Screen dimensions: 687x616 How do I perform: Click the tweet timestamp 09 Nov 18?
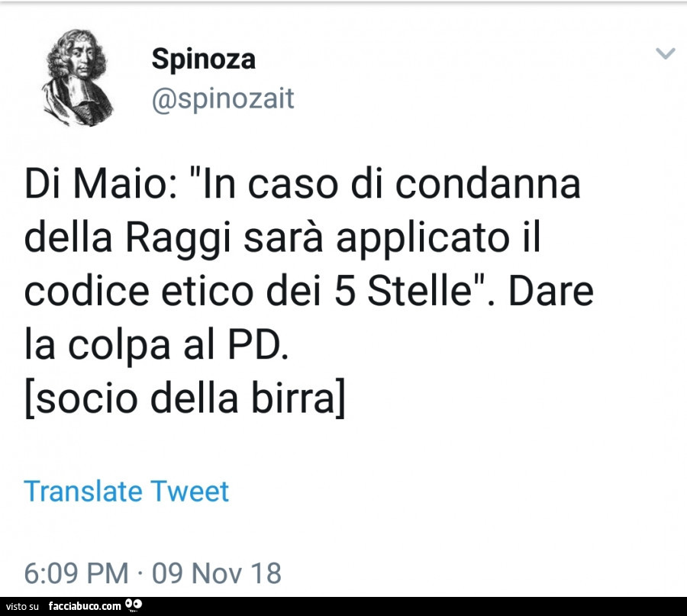pyautogui.click(x=216, y=572)
